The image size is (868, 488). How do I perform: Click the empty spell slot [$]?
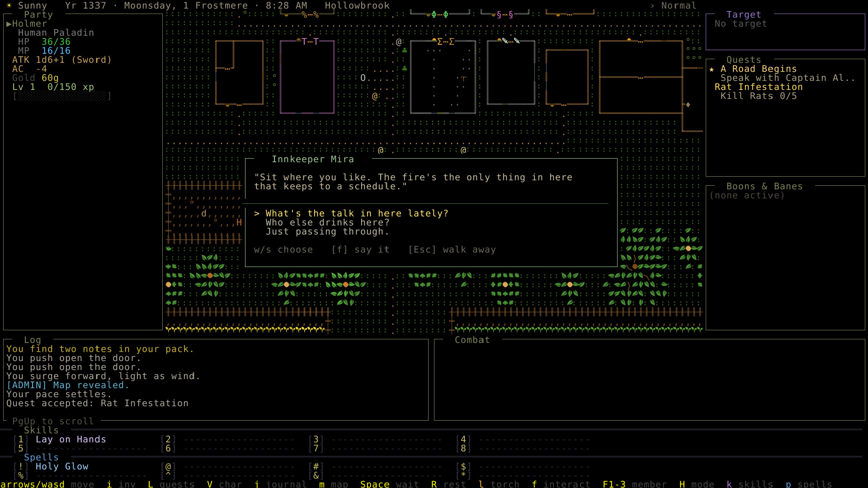tap(523, 466)
